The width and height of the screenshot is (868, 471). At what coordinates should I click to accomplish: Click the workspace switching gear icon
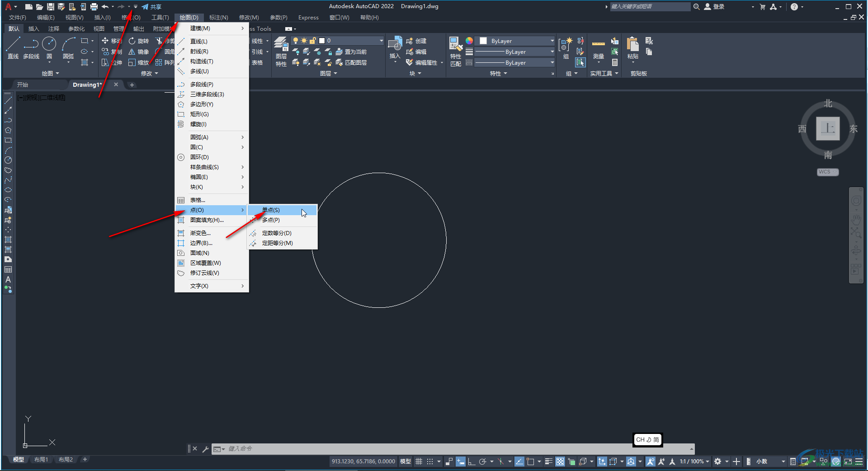tap(717, 462)
